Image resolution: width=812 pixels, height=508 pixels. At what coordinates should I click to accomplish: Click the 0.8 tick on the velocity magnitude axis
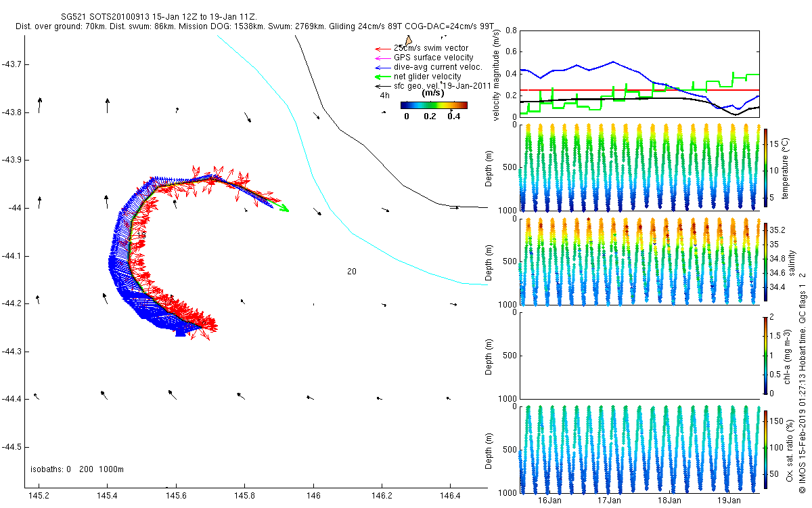[510, 30]
